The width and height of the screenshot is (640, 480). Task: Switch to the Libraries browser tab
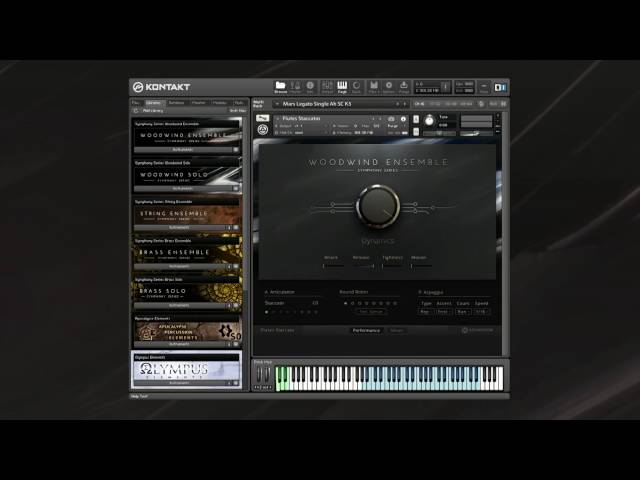coord(154,102)
